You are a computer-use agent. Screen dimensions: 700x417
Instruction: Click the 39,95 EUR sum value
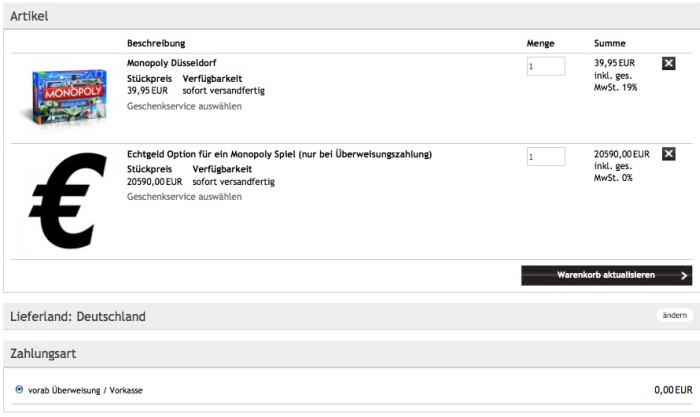pos(614,63)
